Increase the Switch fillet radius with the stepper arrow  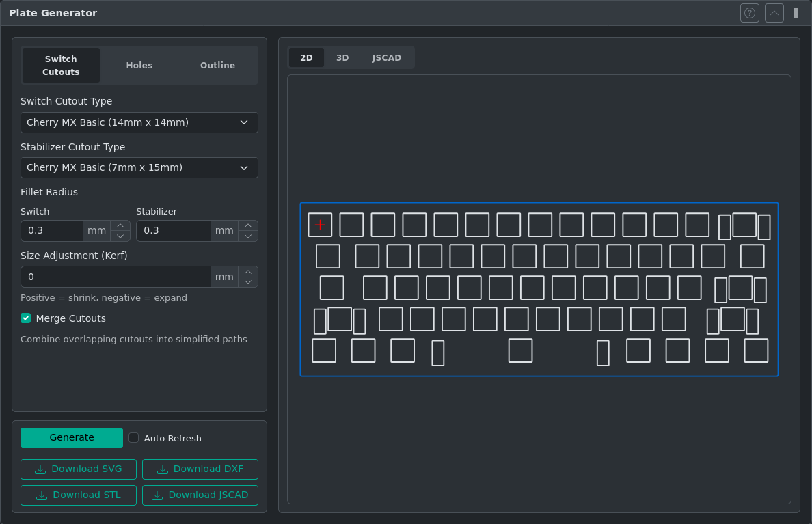(119, 226)
